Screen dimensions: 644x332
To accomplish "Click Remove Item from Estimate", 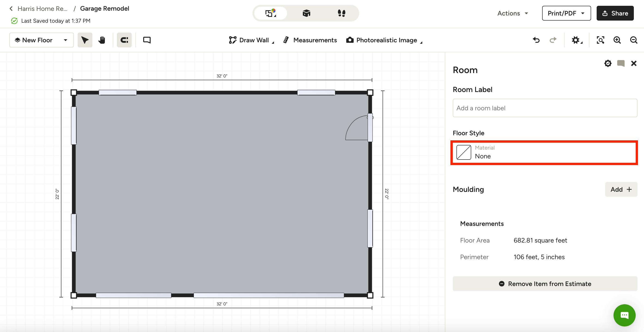I will point(545,284).
